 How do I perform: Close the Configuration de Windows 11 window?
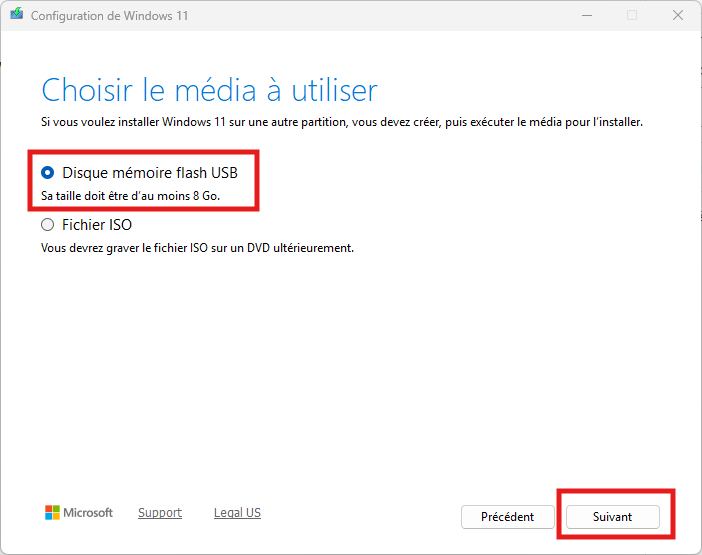678,15
